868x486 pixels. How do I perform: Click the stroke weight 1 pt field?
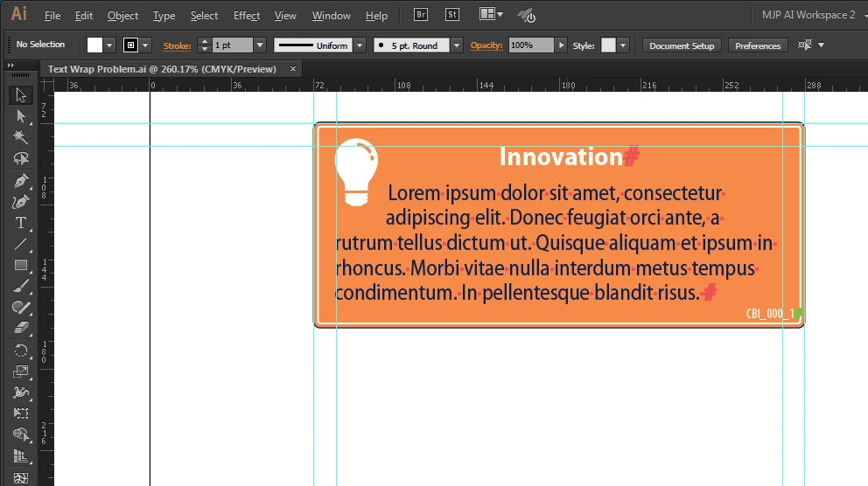(233, 45)
